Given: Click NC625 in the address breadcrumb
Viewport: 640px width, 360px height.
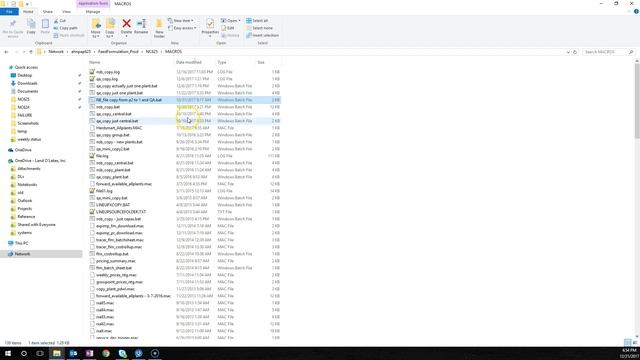Looking at the screenshot, I should 152,52.
